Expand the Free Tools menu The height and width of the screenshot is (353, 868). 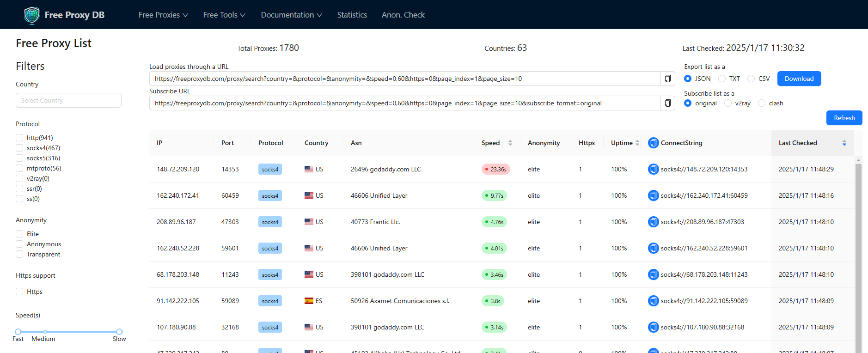coord(224,15)
